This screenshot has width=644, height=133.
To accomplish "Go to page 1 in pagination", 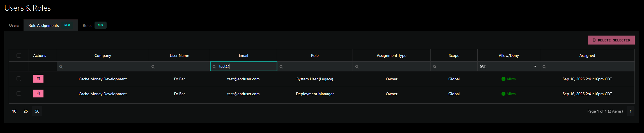I will (631, 111).
